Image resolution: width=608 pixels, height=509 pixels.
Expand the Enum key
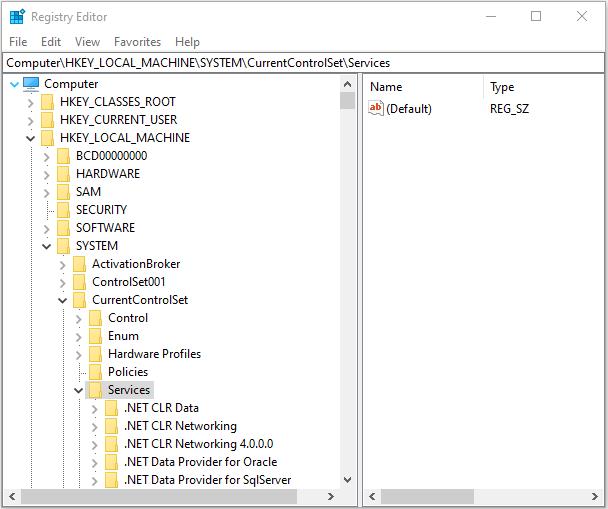(x=79, y=337)
